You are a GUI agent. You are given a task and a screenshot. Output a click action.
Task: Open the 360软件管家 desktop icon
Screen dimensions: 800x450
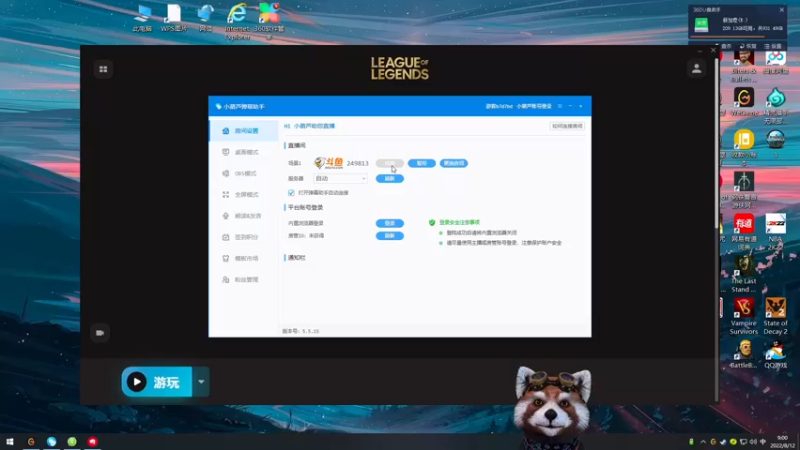click(x=269, y=21)
